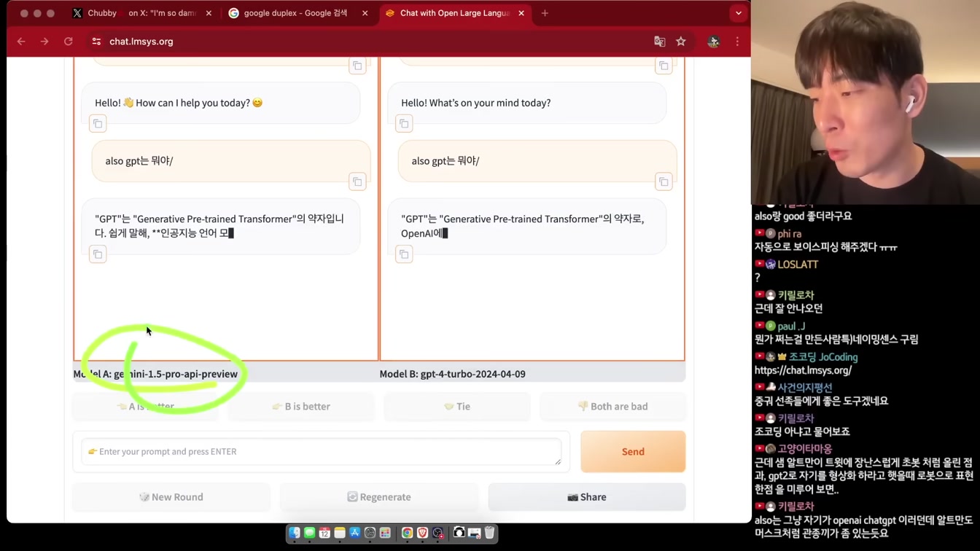Screen dimensions: 980x551
Task: Click username "phi ra" in live chat
Action: (790, 234)
